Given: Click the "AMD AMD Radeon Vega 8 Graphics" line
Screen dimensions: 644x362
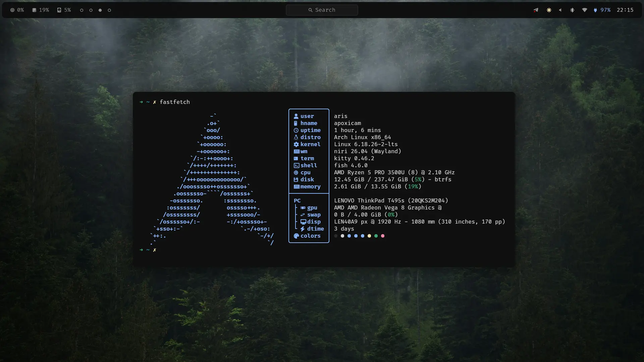Looking at the screenshot, I should (388, 208).
